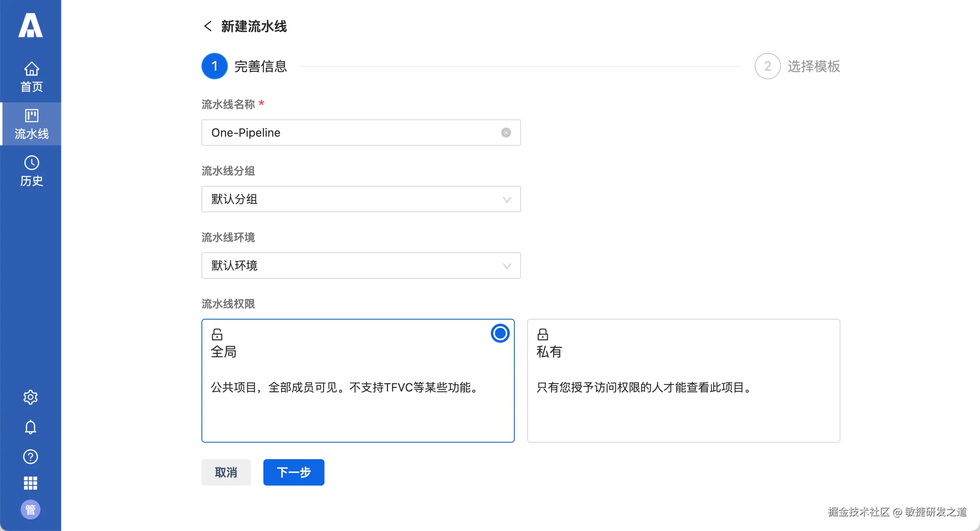Go to 首页 home in sidebar
The image size is (980, 531).
click(31, 77)
